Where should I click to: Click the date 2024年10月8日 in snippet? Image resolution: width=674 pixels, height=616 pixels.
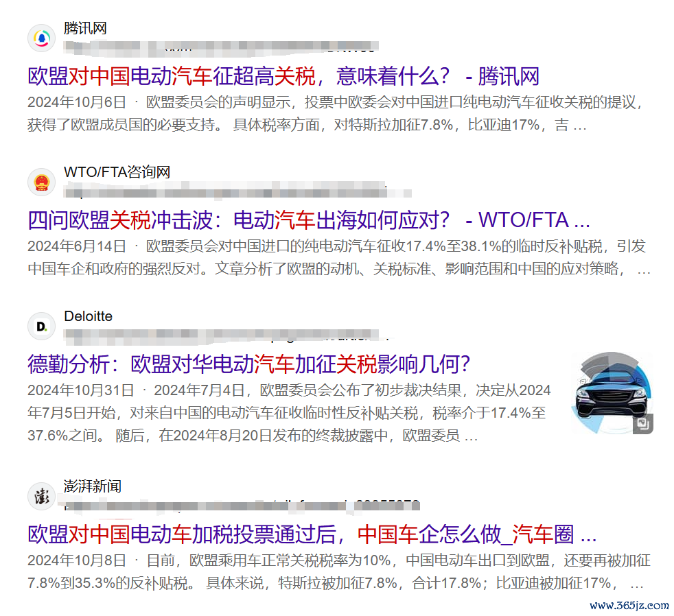click(76, 560)
